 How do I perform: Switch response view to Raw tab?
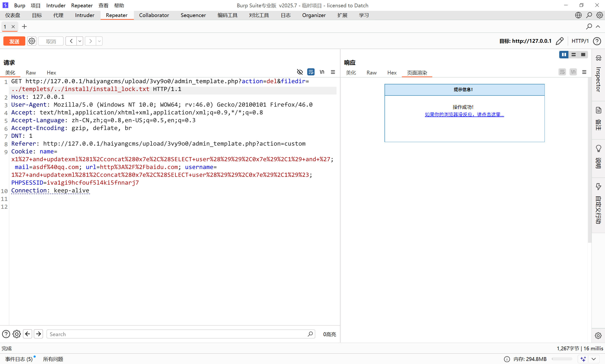(371, 73)
